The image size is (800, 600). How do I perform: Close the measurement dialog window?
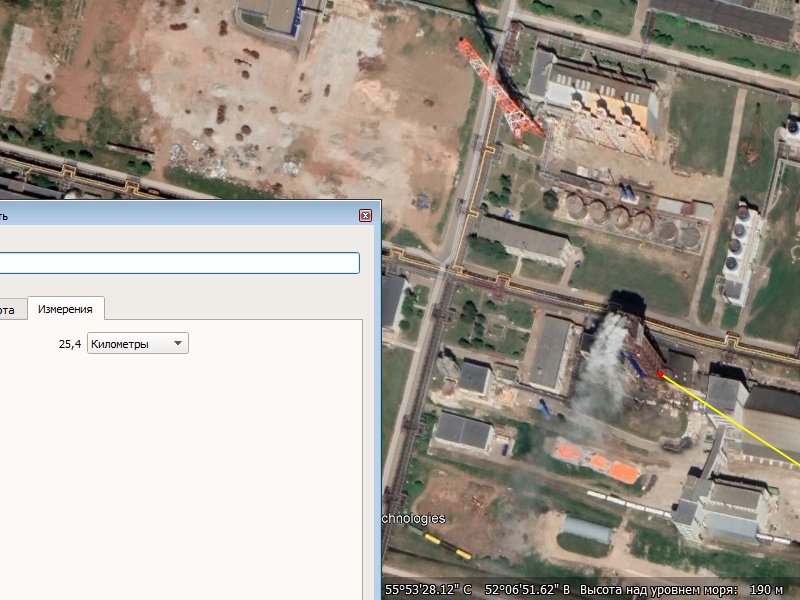[365, 215]
